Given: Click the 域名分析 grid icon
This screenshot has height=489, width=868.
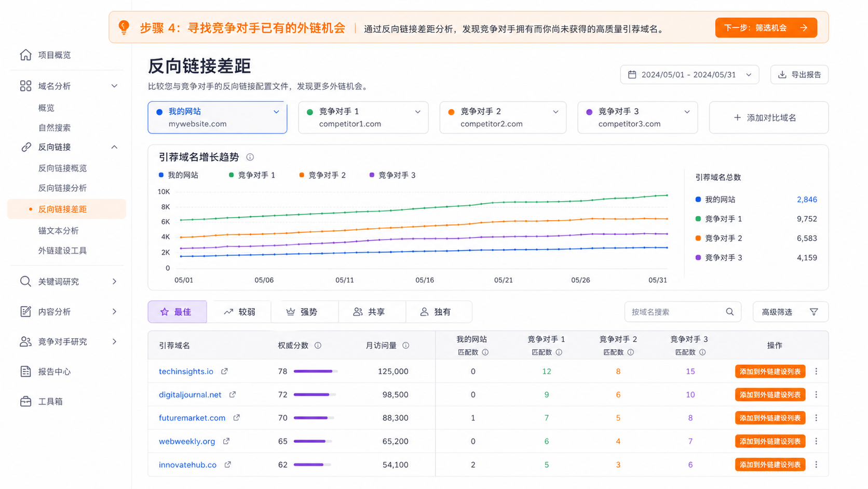Looking at the screenshot, I should pyautogui.click(x=25, y=86).
